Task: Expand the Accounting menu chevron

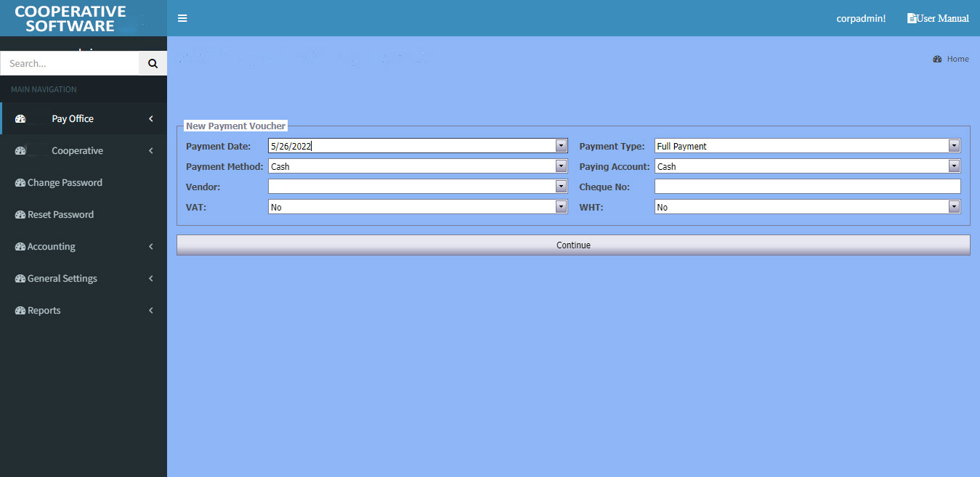Action: [150, 247]
